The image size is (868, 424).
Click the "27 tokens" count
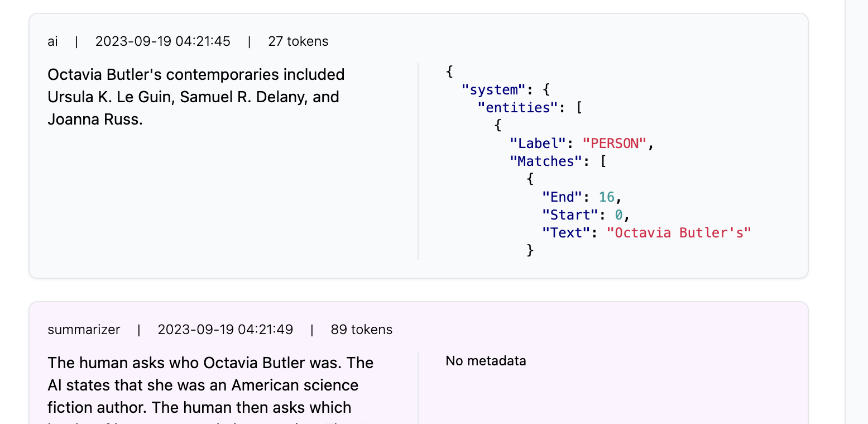coord(298,41)
